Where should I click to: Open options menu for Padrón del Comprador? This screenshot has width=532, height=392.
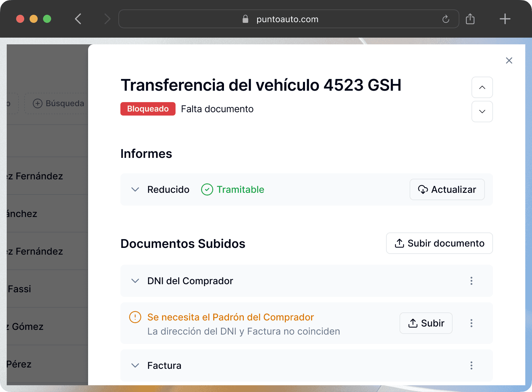[x=471, y=323]
